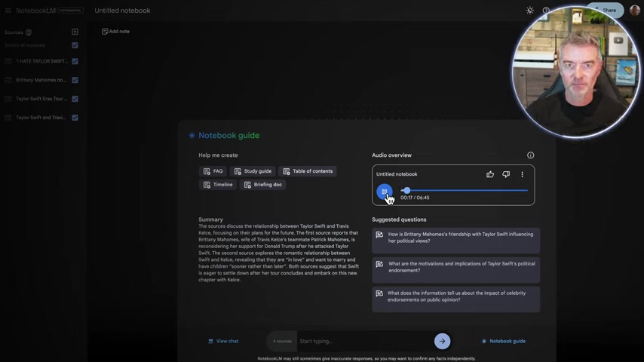Click the Audio overview info icon
Screen dimensions: 644x362
pyautogui.click(x=531, y=155)
